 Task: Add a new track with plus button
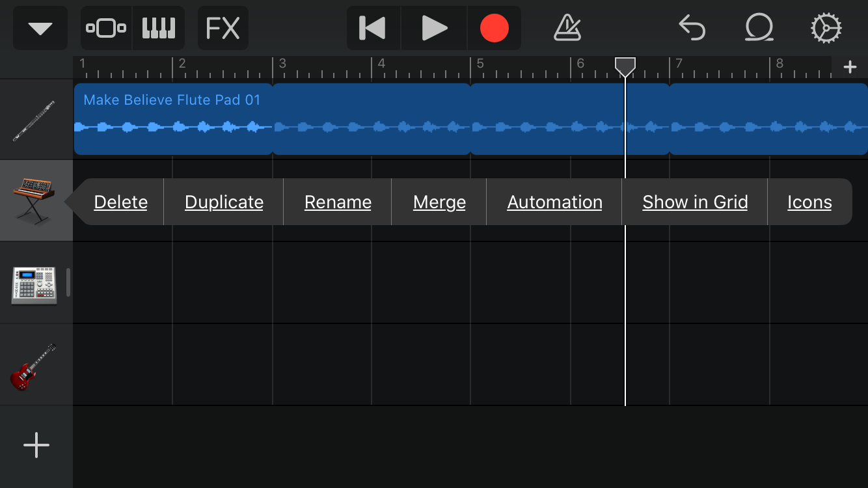point(36,446)
